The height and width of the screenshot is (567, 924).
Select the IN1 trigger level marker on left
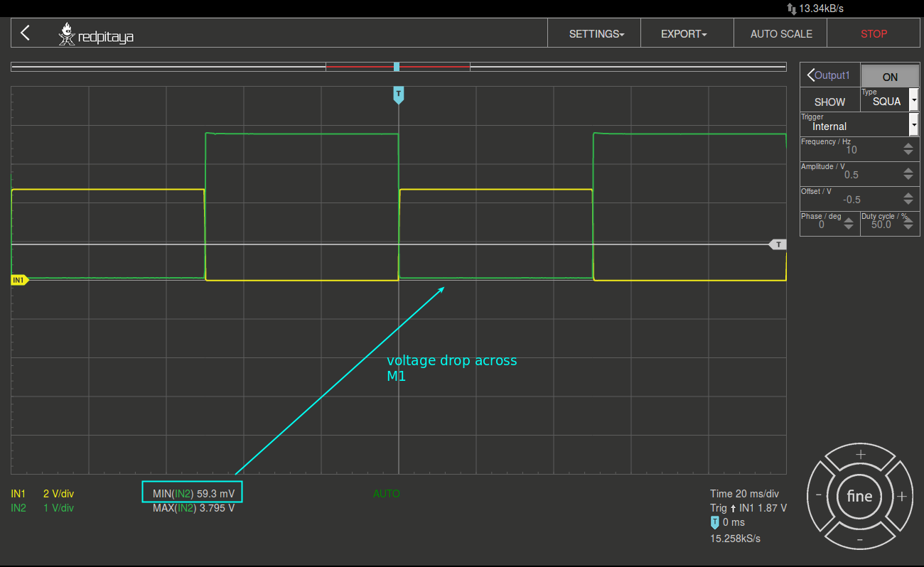pyautogui.click(x=19, y=280)
